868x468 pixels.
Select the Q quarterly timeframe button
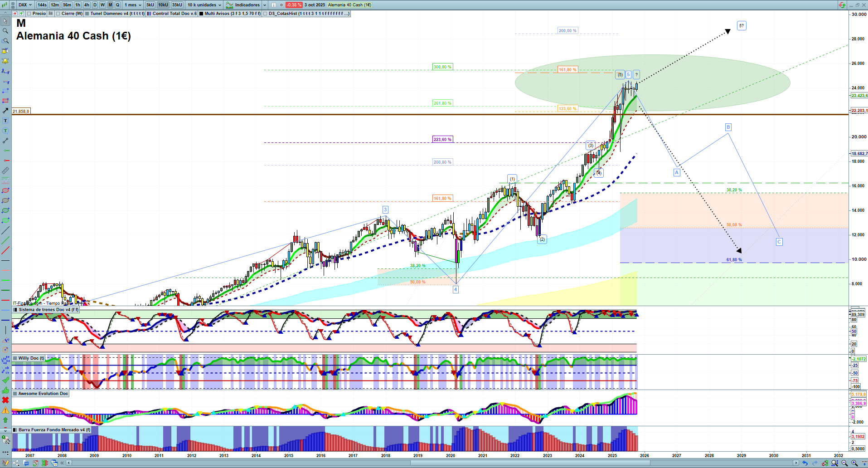click(118, 5)
